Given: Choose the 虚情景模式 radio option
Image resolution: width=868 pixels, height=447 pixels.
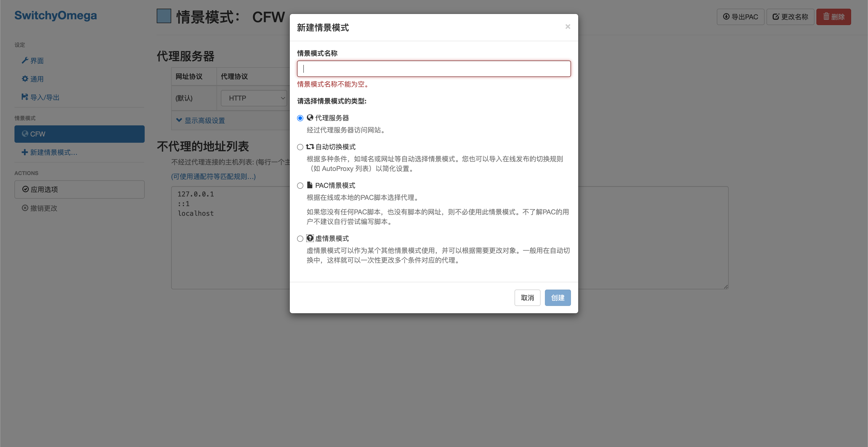Looking at the screenshot, I should click(300, 238).
